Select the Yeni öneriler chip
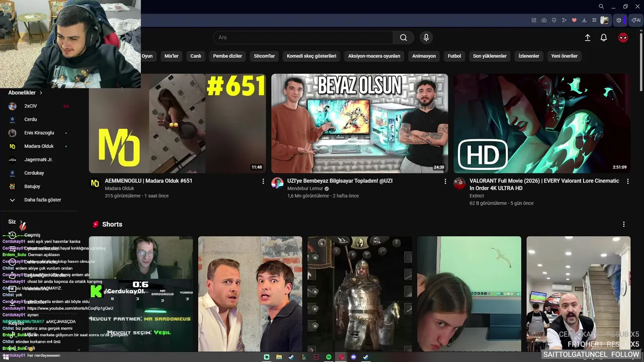The height and width of the screenshot is (362, 644). point(565,56)
